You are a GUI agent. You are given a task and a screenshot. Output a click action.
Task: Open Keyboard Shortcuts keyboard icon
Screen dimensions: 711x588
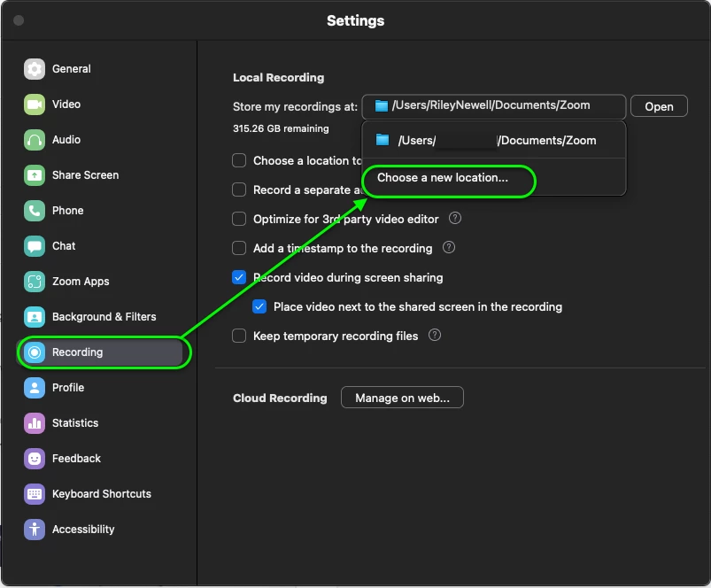[x=35, y=494]
